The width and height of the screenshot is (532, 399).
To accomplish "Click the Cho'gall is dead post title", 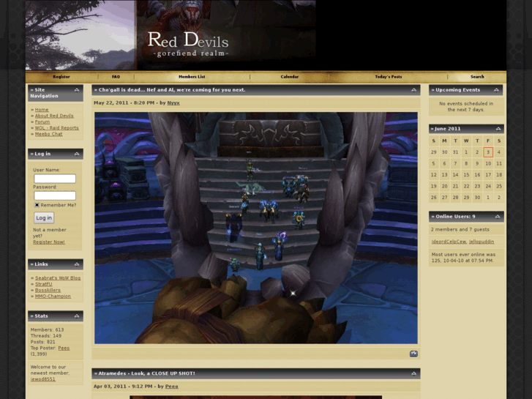I will tap(172, 90).
